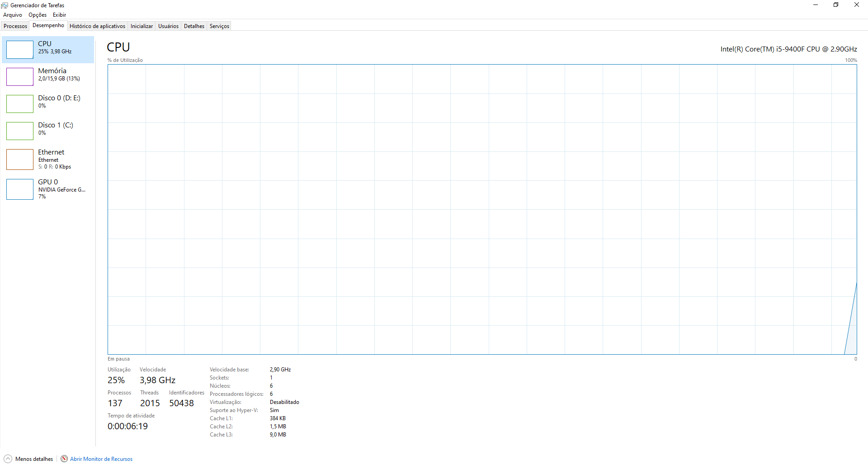Open the Exibir menu

59,15
